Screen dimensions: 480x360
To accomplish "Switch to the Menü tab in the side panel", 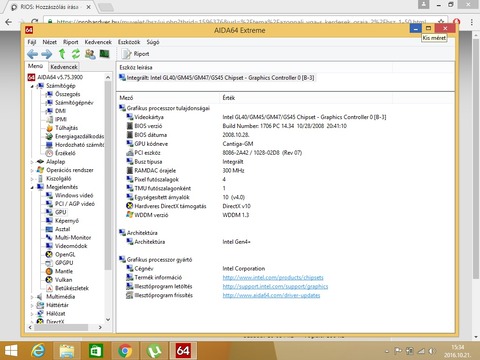I will click(35, 66).
